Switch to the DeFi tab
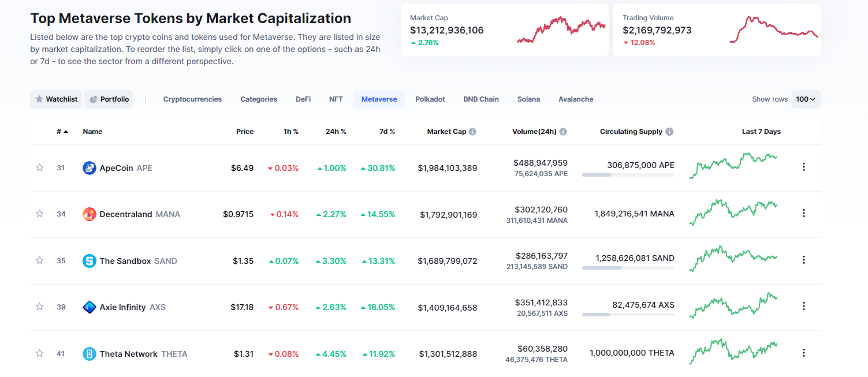868x377 pixels. coord(303,99)
